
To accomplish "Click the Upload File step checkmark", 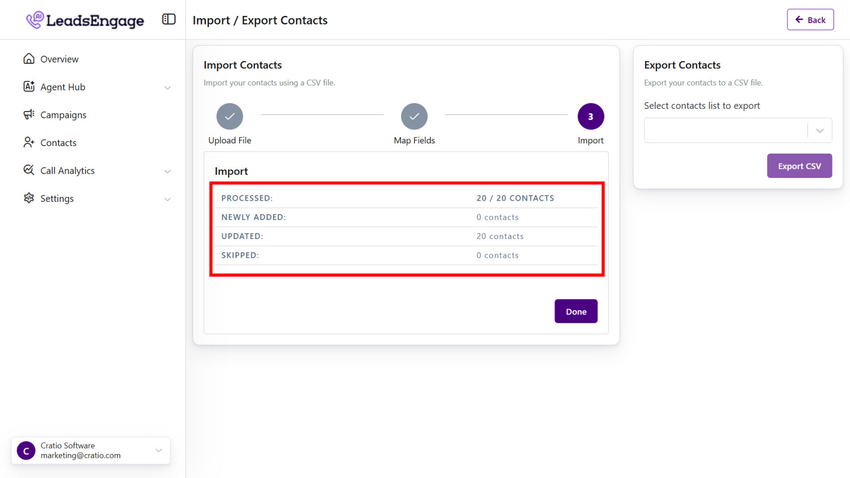I will point(230,117).
